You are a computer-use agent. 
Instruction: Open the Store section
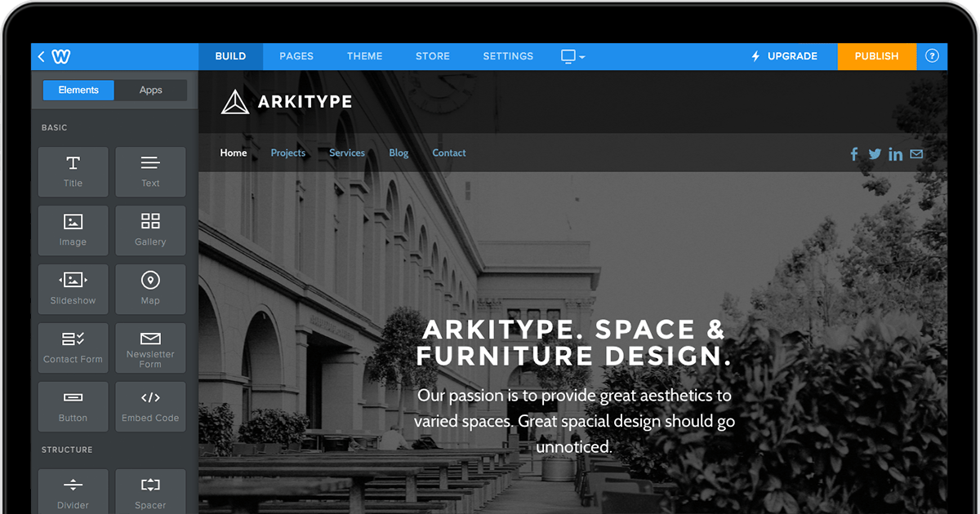[x=432, y=55]
